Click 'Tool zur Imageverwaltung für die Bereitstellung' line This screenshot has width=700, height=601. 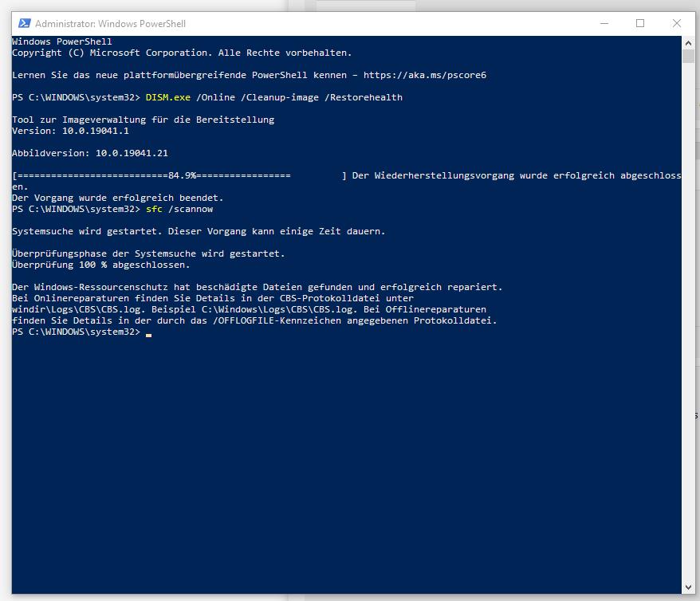click(144, 120)
